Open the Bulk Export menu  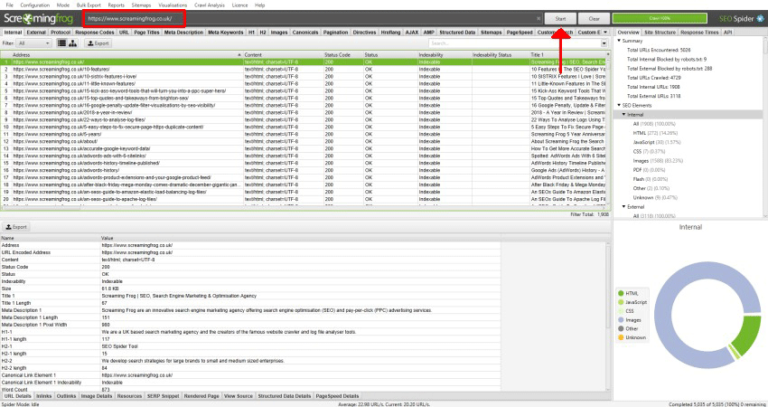pyautogui.click(x=89, y=5)
